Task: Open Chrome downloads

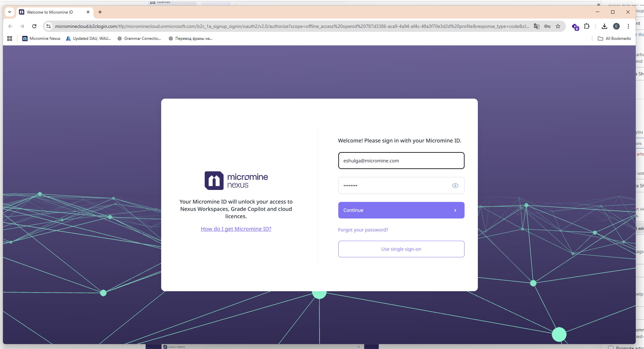Action: pyautogui.click(x=604, y=26)
